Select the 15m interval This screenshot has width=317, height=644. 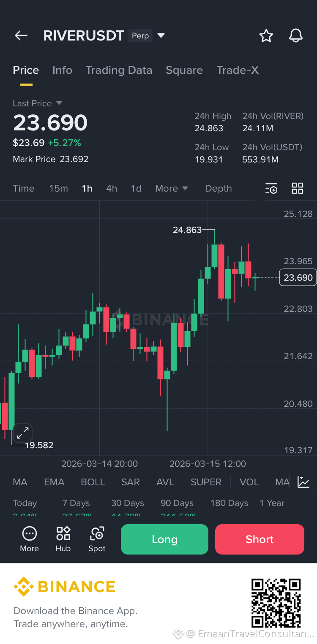pyautogui.click(x=58, y=189)
